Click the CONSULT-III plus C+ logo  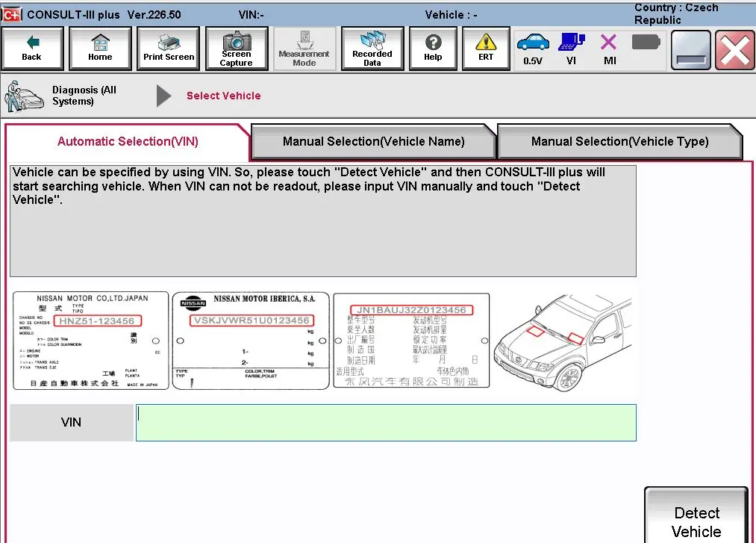10,13
